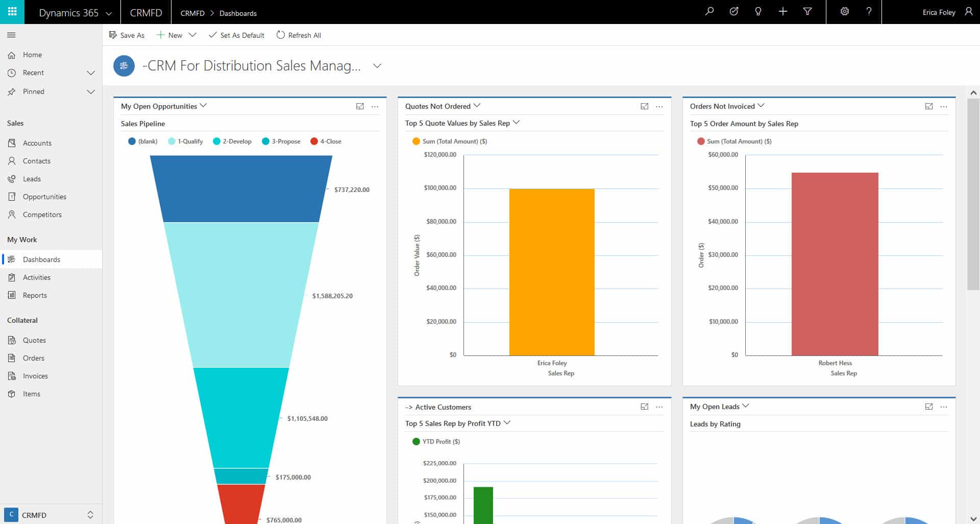
Task: Go to Opportunities in the sidebar
Action: 44,197
